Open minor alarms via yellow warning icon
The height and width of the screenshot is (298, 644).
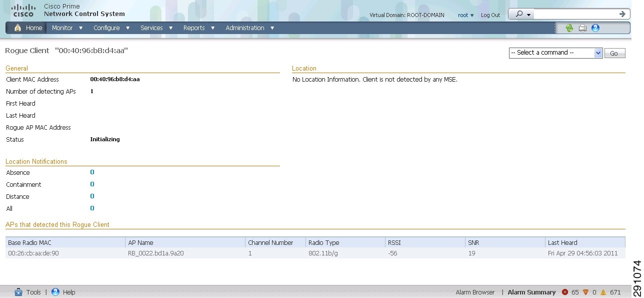point(603,292)
